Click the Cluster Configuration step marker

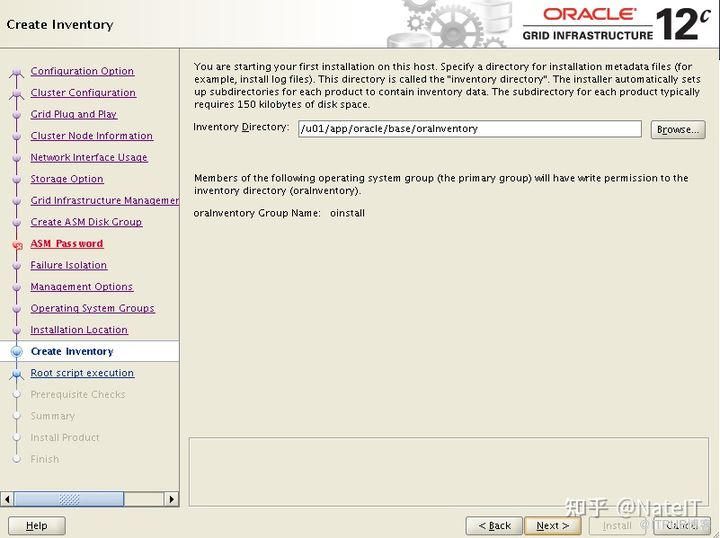click(x=17, y=94)
